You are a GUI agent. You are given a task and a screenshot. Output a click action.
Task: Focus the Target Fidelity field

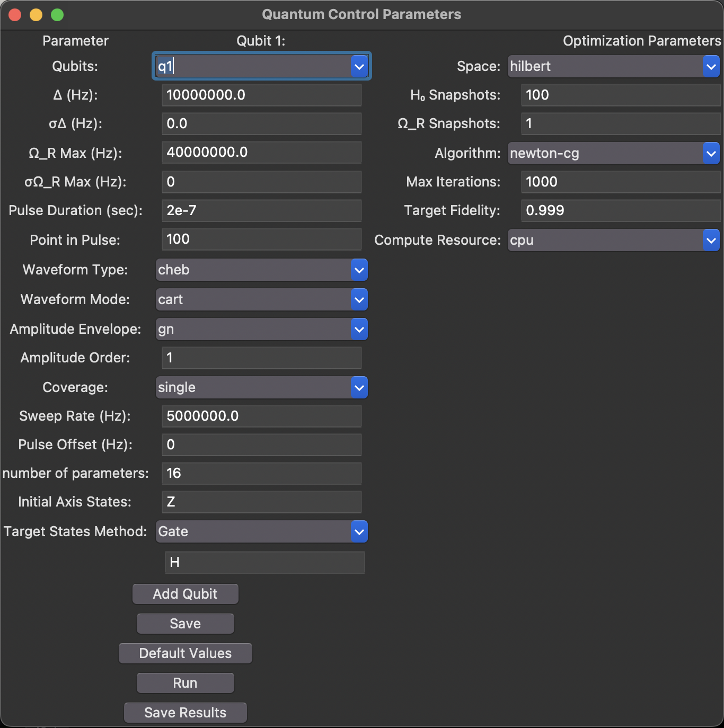(621, 210)
